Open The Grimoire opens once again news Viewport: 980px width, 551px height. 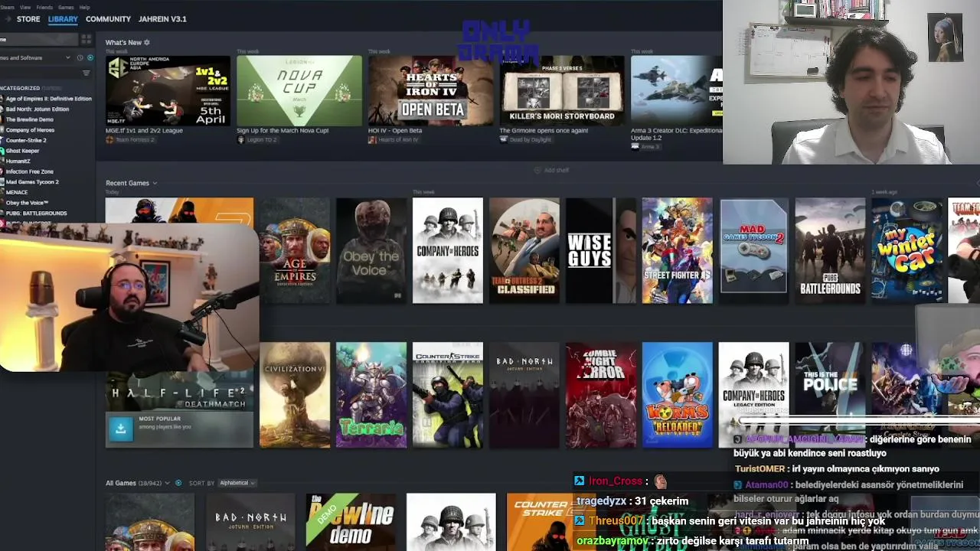(544, 130)
